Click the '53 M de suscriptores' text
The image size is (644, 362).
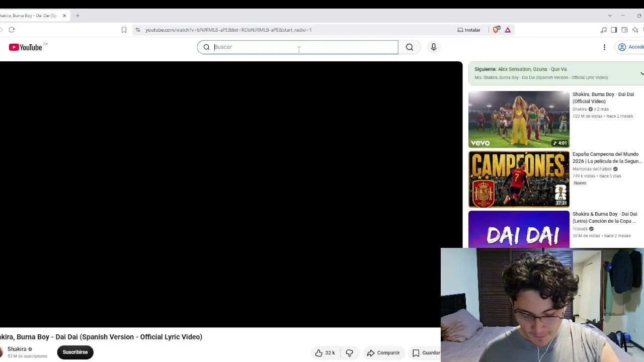pyautogui.click(x=27, y=356)
